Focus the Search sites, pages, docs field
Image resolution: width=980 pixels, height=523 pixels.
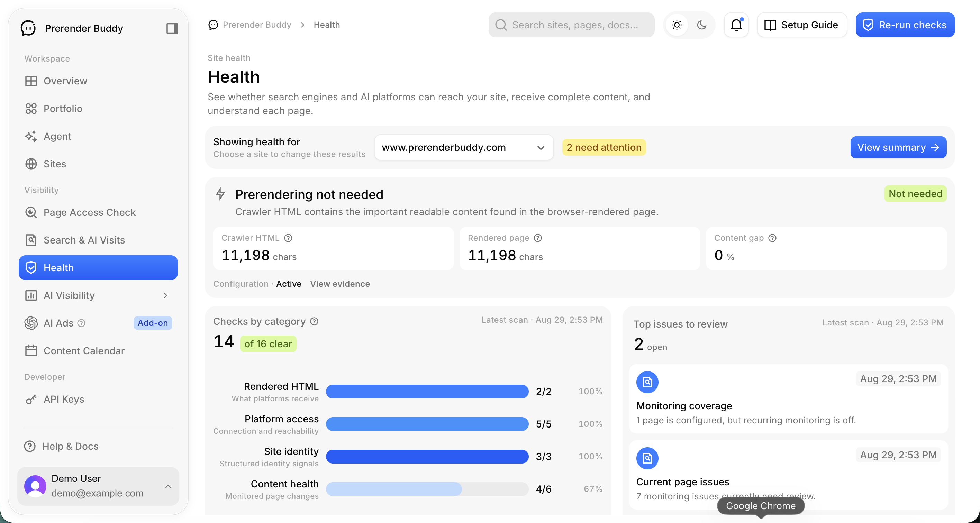tap(571, 25)
